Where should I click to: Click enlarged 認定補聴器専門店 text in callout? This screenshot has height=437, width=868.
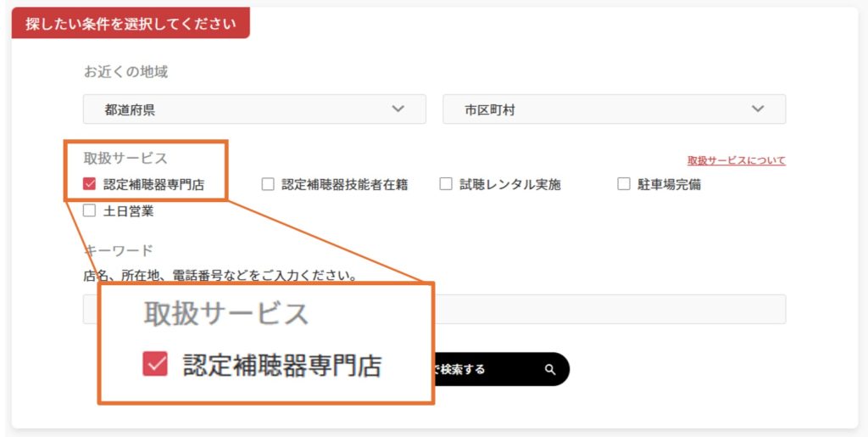click(282, 366)
